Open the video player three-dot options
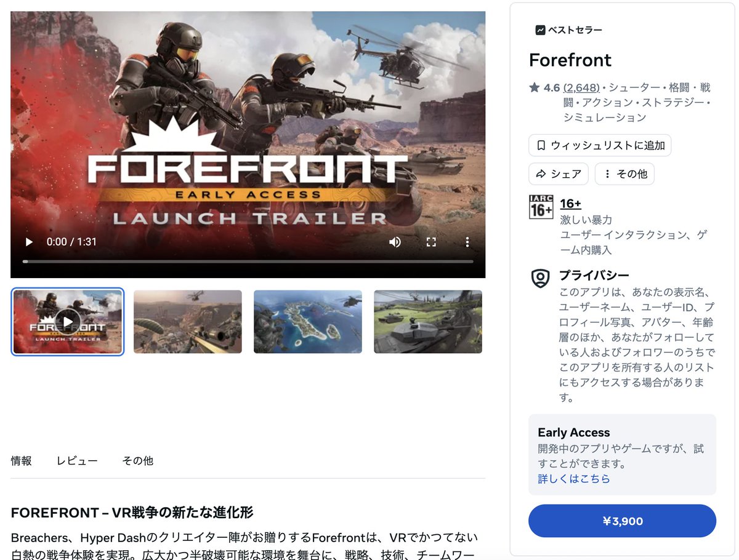This screenshot has height=560, width=739. (467, 242)
